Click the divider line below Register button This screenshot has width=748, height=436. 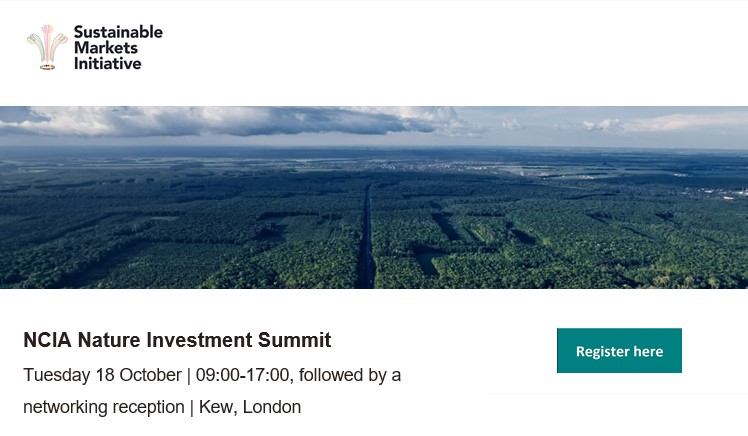click(618, 394)
